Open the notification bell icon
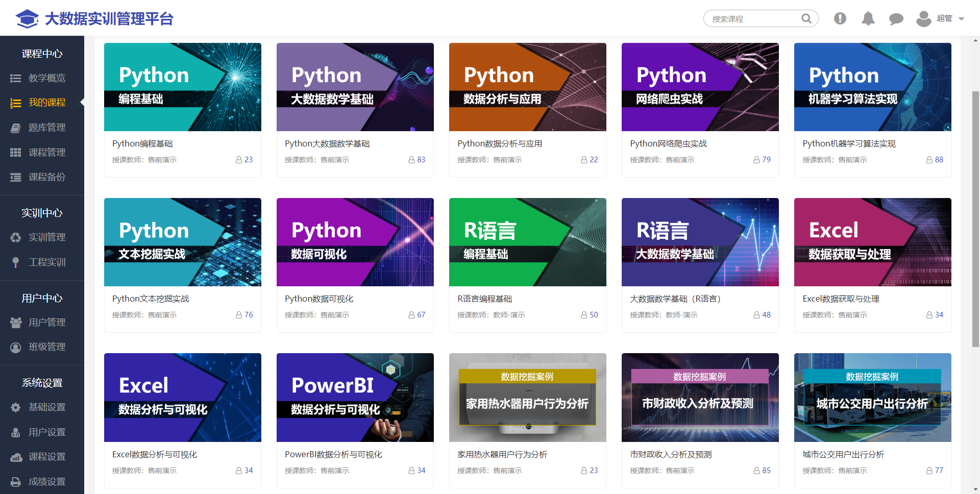The height and width of the screenshot is (494, 980). click(868, 18)
